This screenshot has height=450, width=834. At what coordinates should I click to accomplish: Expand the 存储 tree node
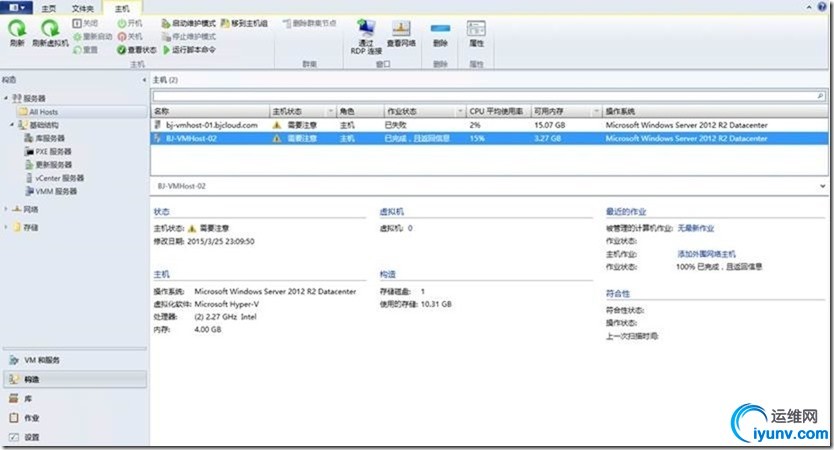click(x=6, y=227)
